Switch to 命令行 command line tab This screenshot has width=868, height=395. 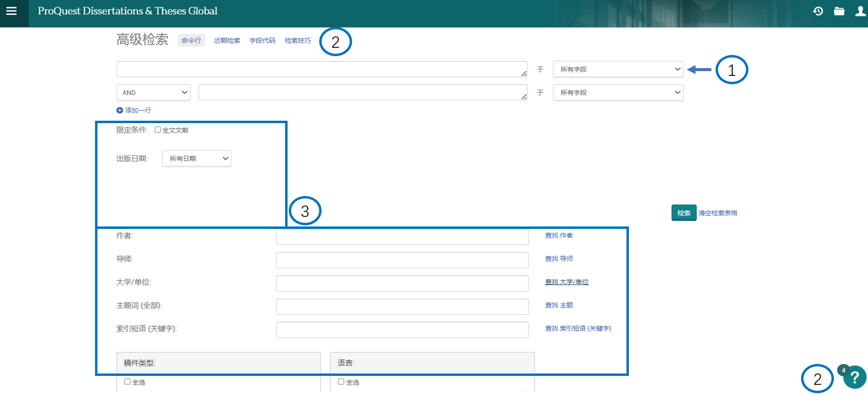(191, 41)
